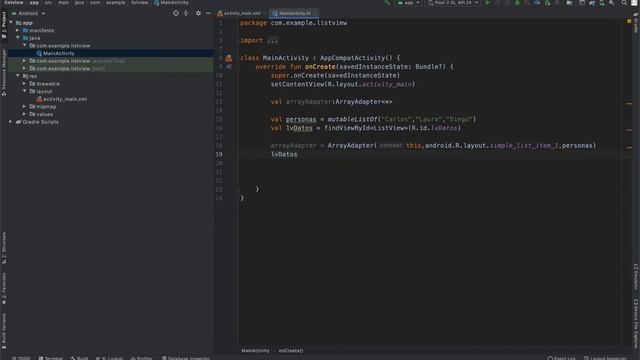
Task: Collapse the layout folder
Action: point(24,91)
